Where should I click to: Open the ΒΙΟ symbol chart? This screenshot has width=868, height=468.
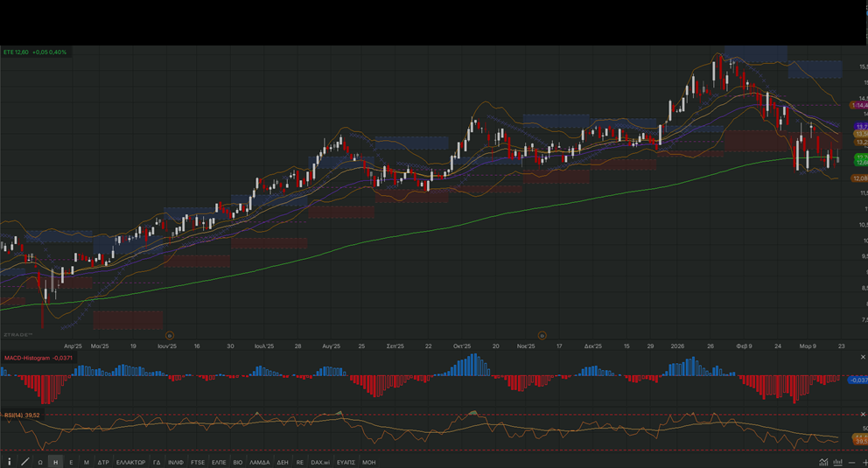[237, 462]
